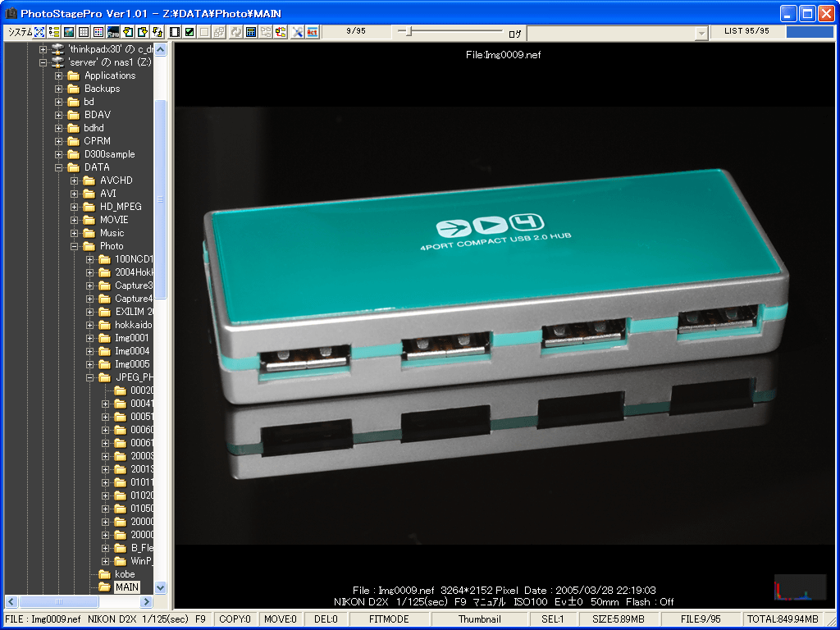Select the BDAV folder in the tree

pyautogui.click(x=98, y=115)
